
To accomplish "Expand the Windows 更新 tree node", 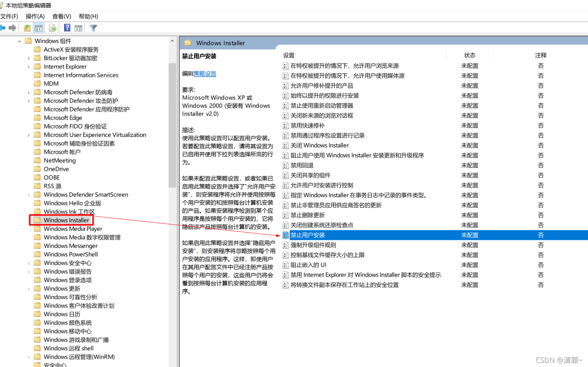I will click(x=28, y=289).
